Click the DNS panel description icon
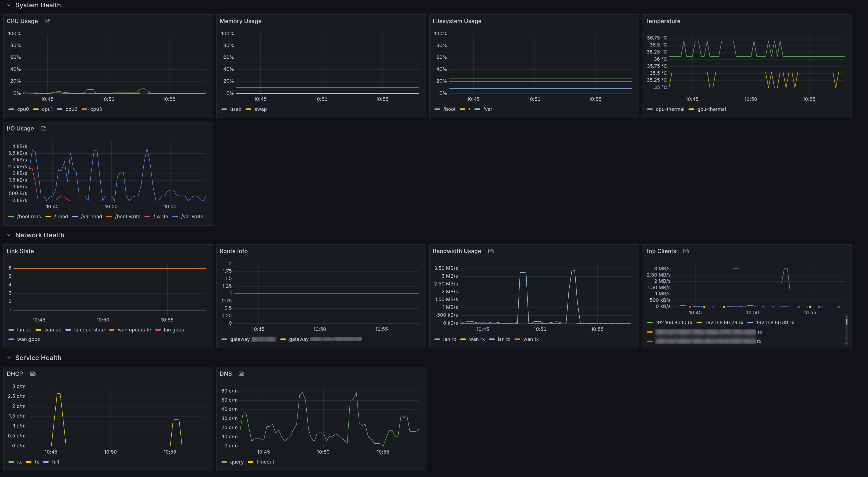The image size is (868, 477). [241, 374]
